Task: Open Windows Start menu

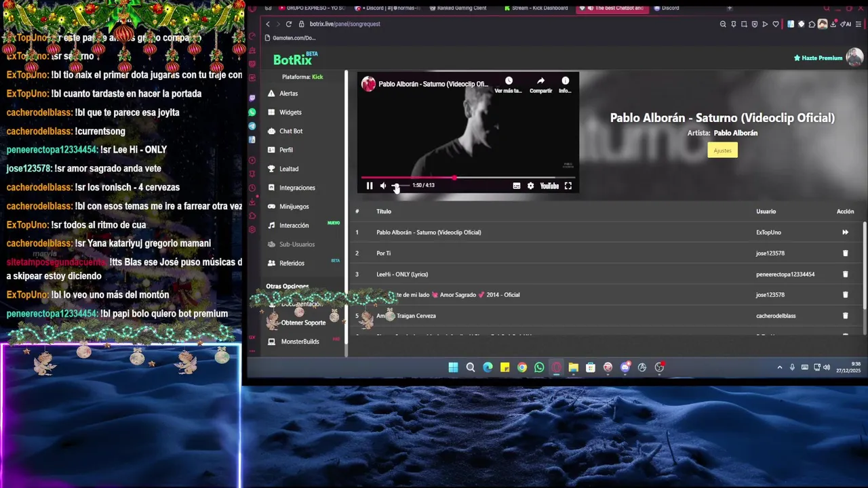Action: 453,367
